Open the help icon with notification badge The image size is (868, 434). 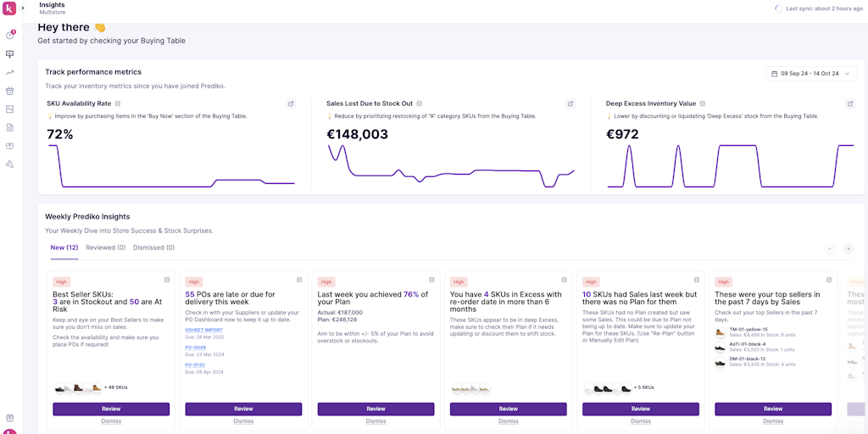[10, 35]
